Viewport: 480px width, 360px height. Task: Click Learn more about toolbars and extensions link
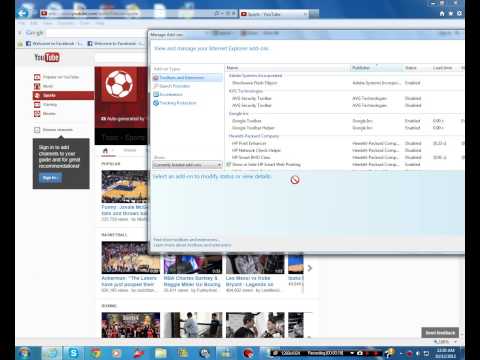(192, 245)
